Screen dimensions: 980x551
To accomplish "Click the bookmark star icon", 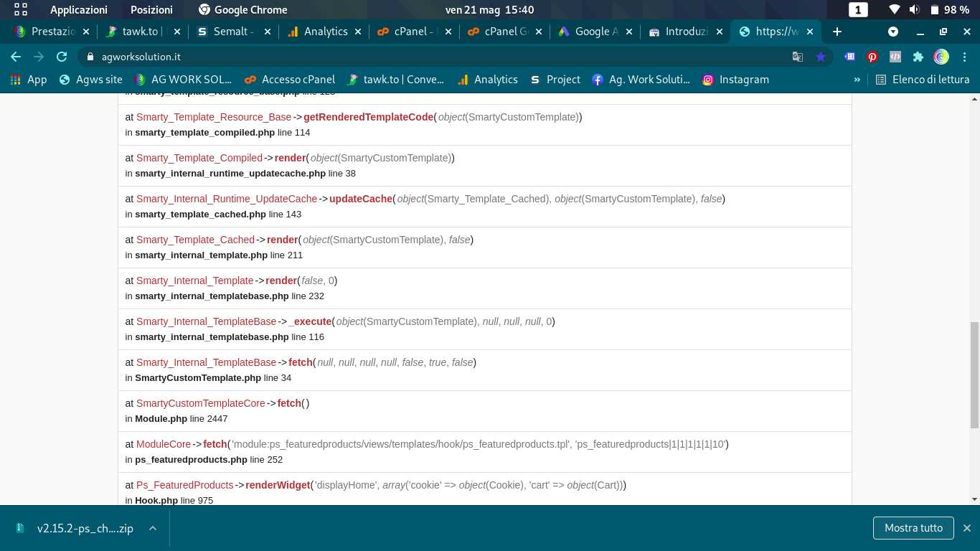I will (821, 57).
